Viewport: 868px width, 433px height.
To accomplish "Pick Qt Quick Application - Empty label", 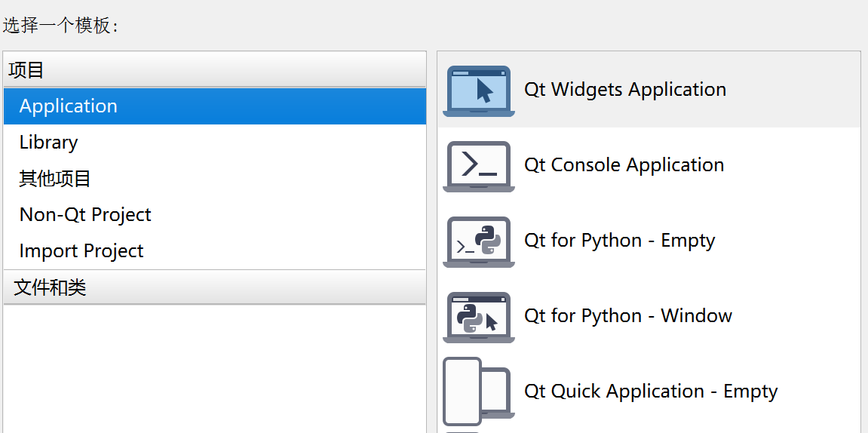I will click(651, 392).
